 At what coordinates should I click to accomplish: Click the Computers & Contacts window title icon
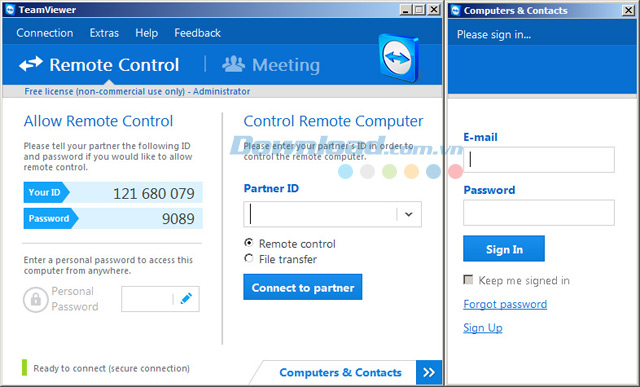456,10
